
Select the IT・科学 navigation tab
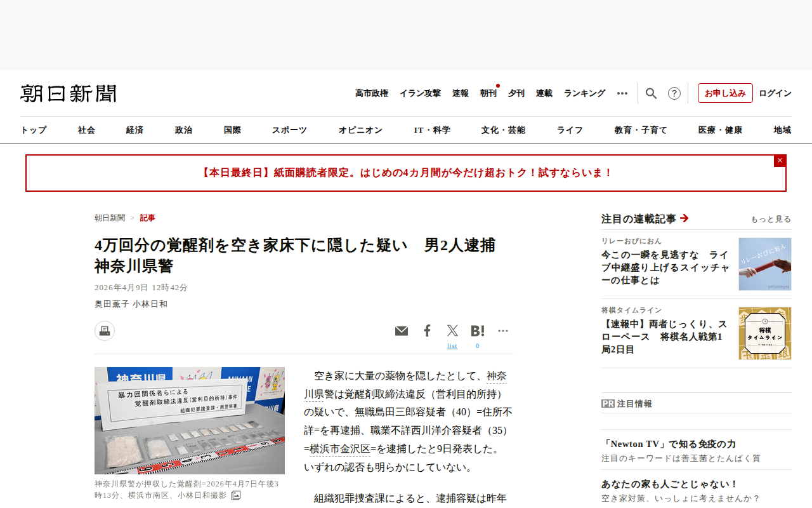(432, 130)
